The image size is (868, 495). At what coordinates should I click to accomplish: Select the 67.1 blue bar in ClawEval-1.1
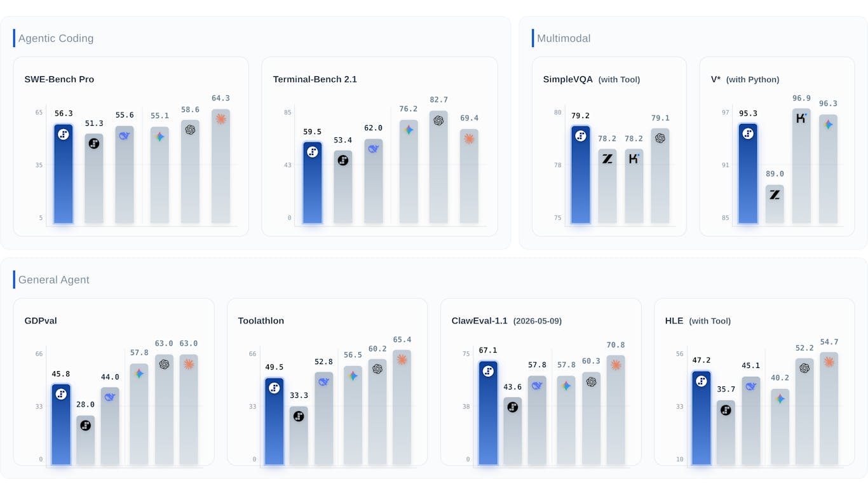click(488, 413)
